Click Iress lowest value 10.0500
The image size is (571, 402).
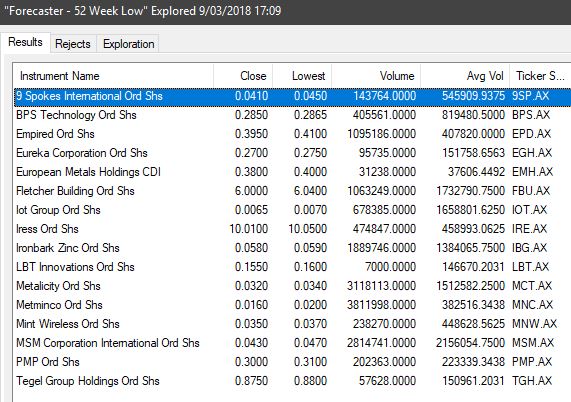[x=308, y=229]
